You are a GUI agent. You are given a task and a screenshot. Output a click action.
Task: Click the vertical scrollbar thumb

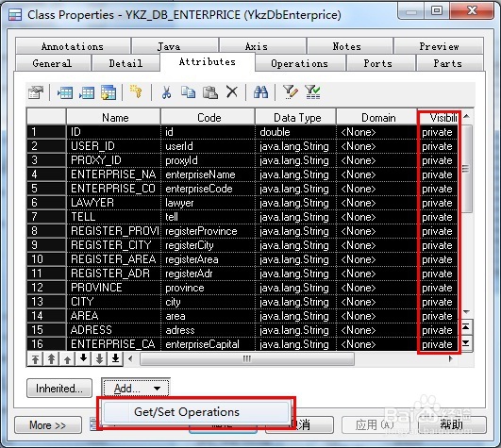(466, 168)
